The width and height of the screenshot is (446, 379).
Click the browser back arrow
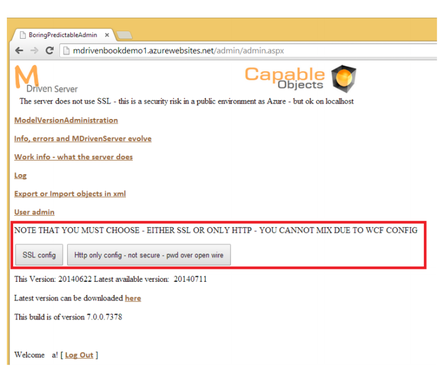[x=19, y=51]
